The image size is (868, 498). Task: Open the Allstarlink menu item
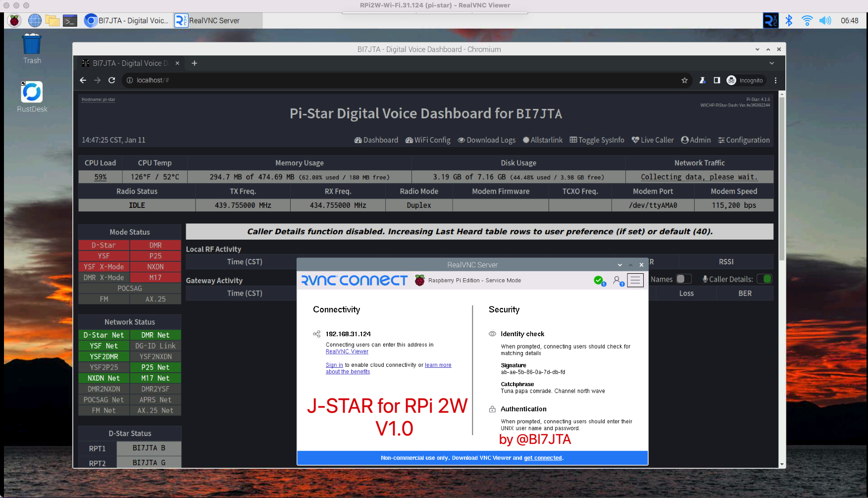pyautogui.click(x=542, y=140)
